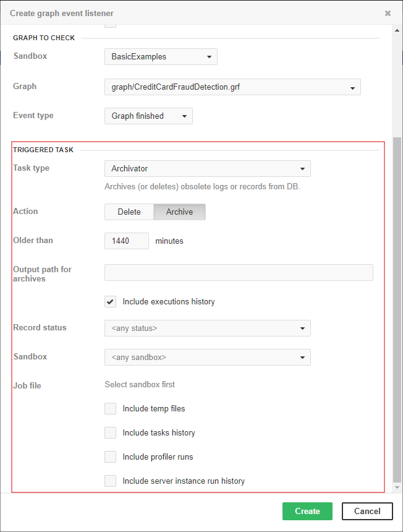Enable Include tasks history
Screen dimensions: 403x532
point(111,433)
